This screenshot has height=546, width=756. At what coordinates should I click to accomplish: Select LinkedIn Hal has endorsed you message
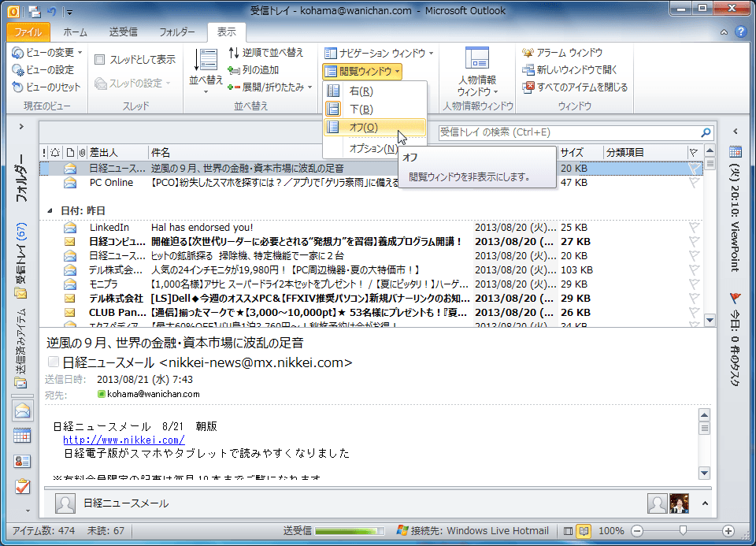pyautogui.click(x=370, y=227)
